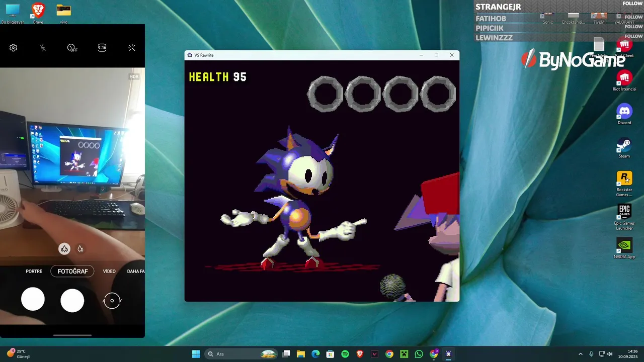Image resolution: width=644 pixels, height=362 pixels.
Task: Open Valorant from the taskbar
Action: pyautogui.click(x=374, y=354)
